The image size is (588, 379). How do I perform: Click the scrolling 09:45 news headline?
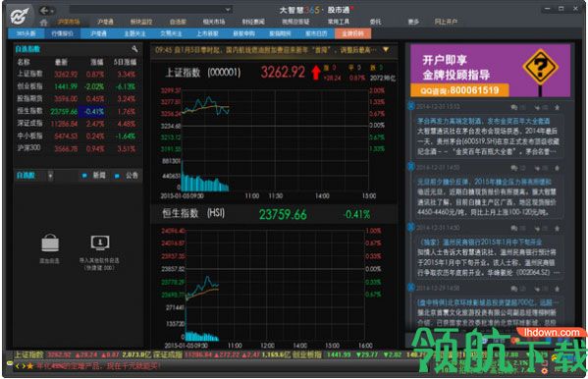tap(265, 49)
